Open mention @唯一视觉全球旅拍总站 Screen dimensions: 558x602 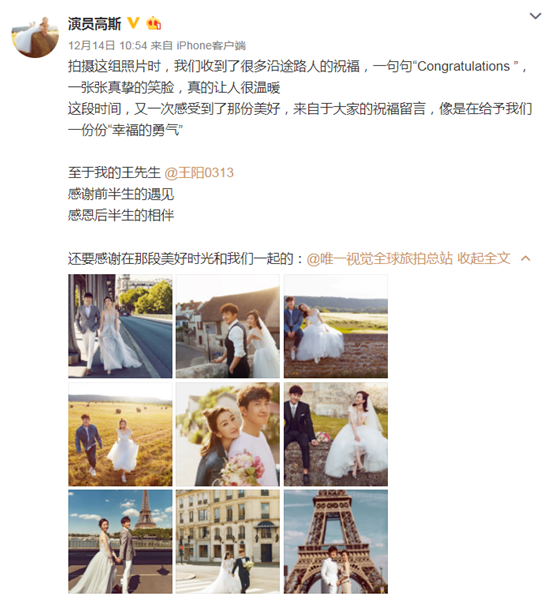click(x=379, y=258)
